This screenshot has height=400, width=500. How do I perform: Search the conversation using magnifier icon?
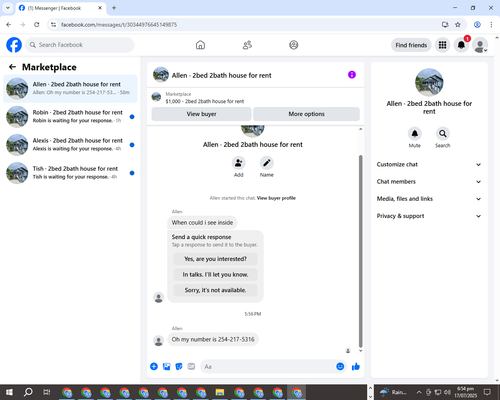click(x=443, y=134)
